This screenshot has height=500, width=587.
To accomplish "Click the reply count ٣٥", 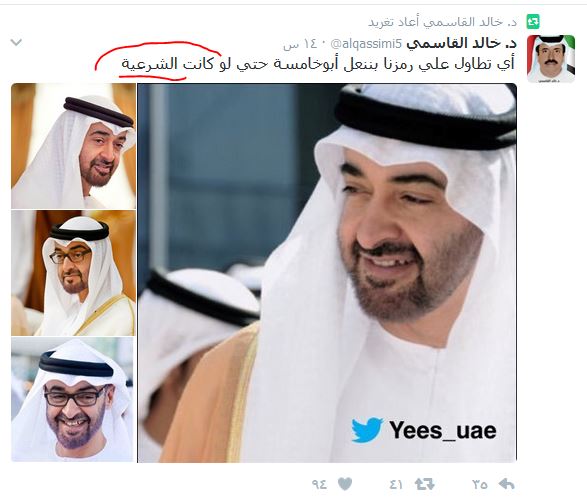I will pos(480,485).
